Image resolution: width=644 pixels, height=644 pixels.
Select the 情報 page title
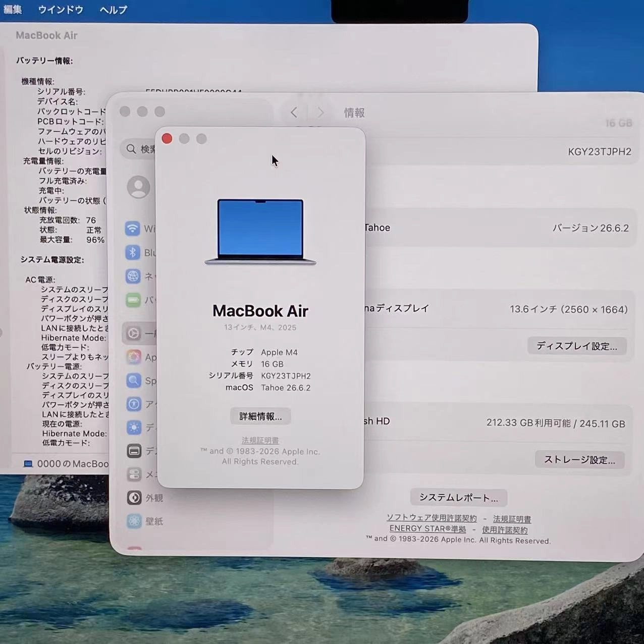click(x=354, y=113)
